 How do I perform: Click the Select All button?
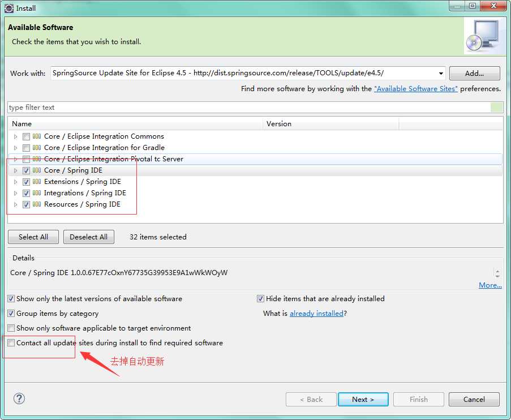pyautogui.click(x=33, y=237)
